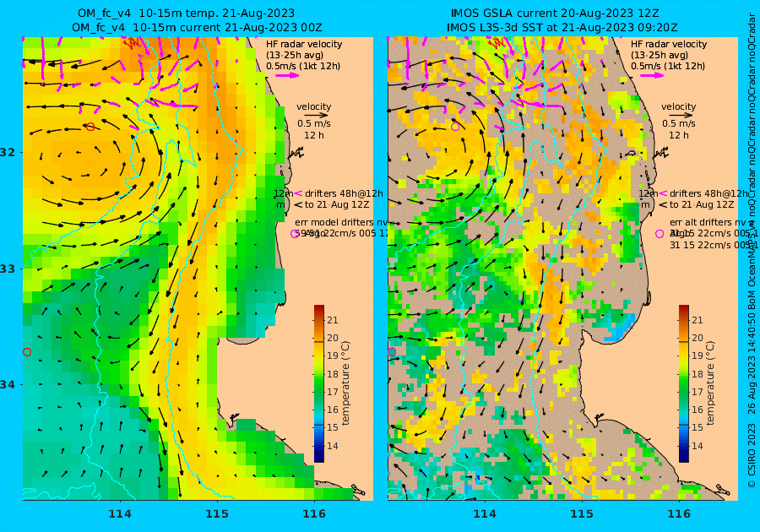Click latitude label 34 on the left axis

8,385
